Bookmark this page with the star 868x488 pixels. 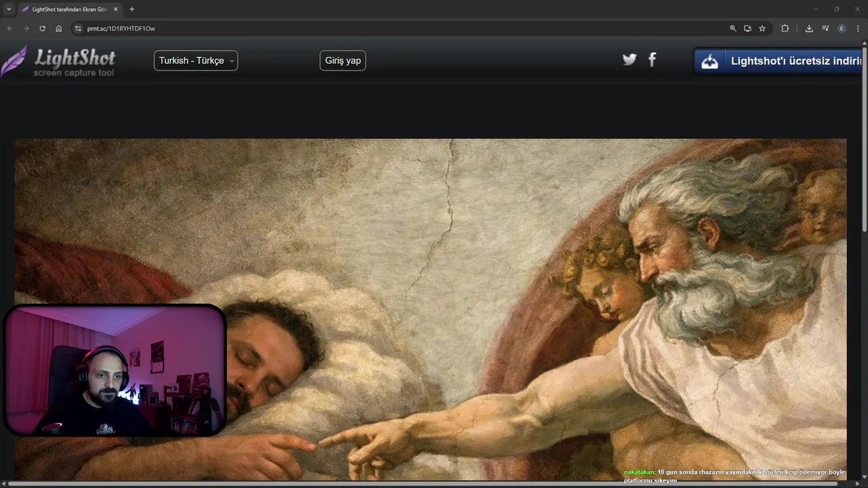coord(762,28)
